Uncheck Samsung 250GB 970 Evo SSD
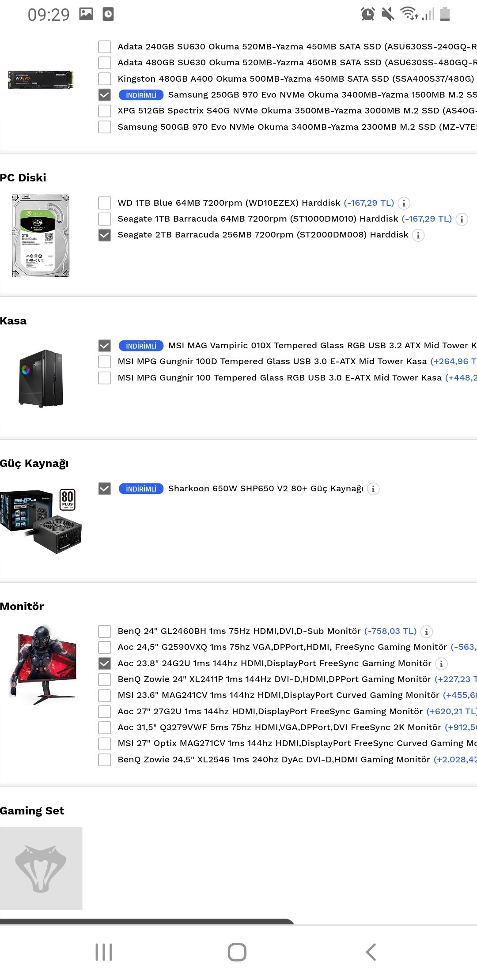 pyautogui.click(x=105, y=95)
